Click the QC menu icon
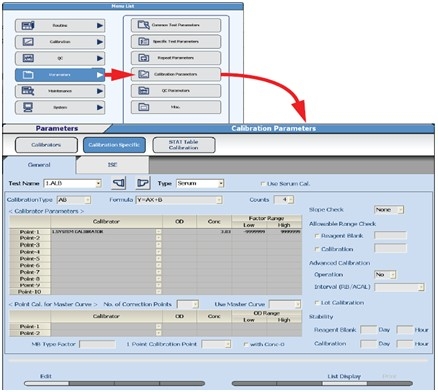 tap(28, 58)
